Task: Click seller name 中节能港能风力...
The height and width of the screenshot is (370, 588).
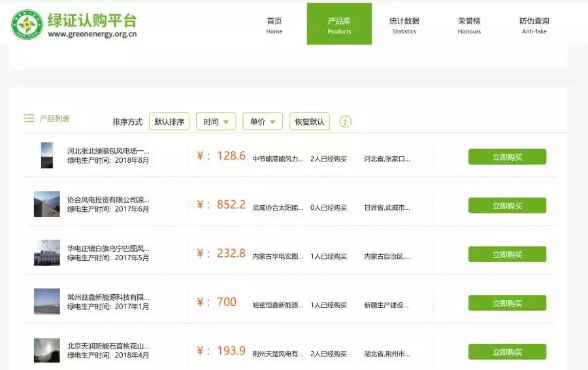Action: pos(278,159)
